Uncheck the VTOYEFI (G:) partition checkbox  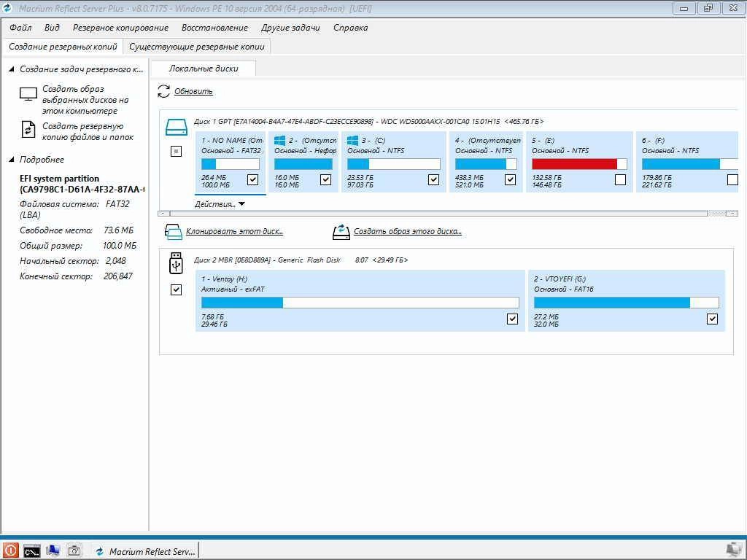[712, 319]
